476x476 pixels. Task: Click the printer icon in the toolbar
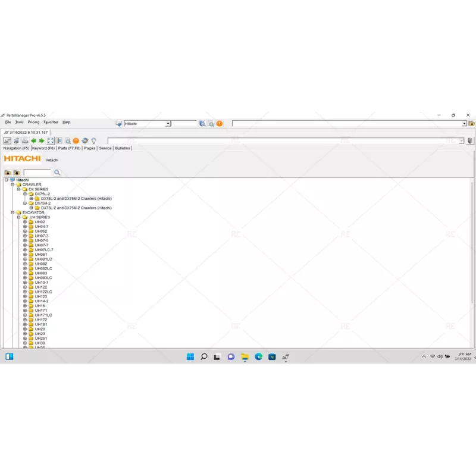[25, 141]
